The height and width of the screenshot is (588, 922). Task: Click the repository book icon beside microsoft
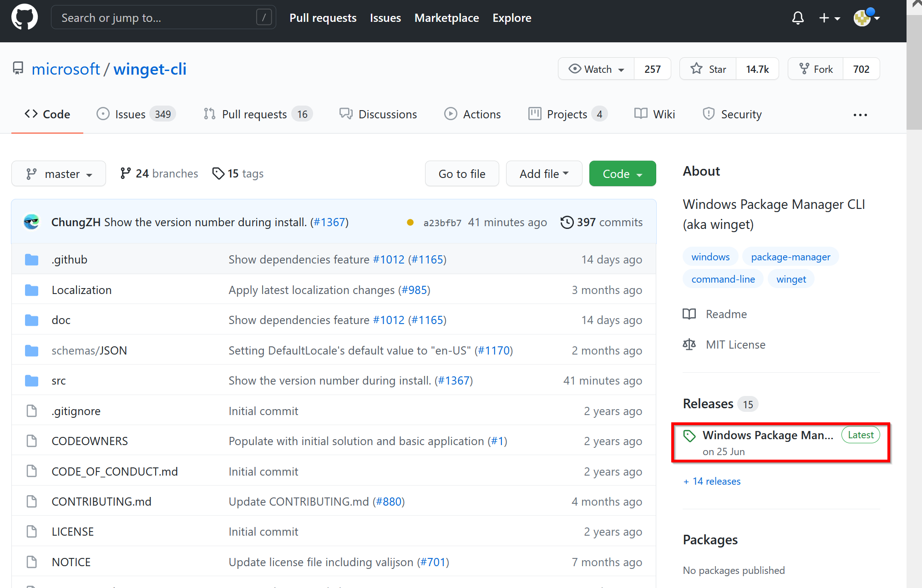18,69
